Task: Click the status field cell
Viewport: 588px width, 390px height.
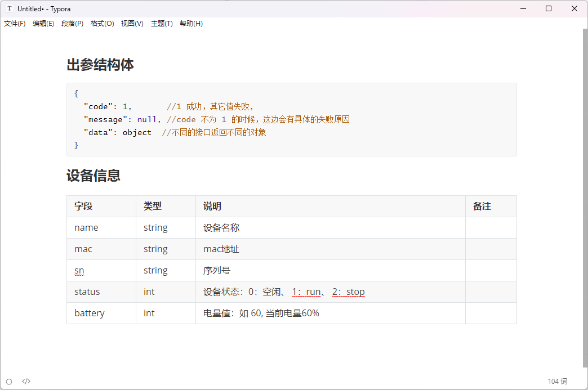Action: pyautogui.click(x=101, y=292)
